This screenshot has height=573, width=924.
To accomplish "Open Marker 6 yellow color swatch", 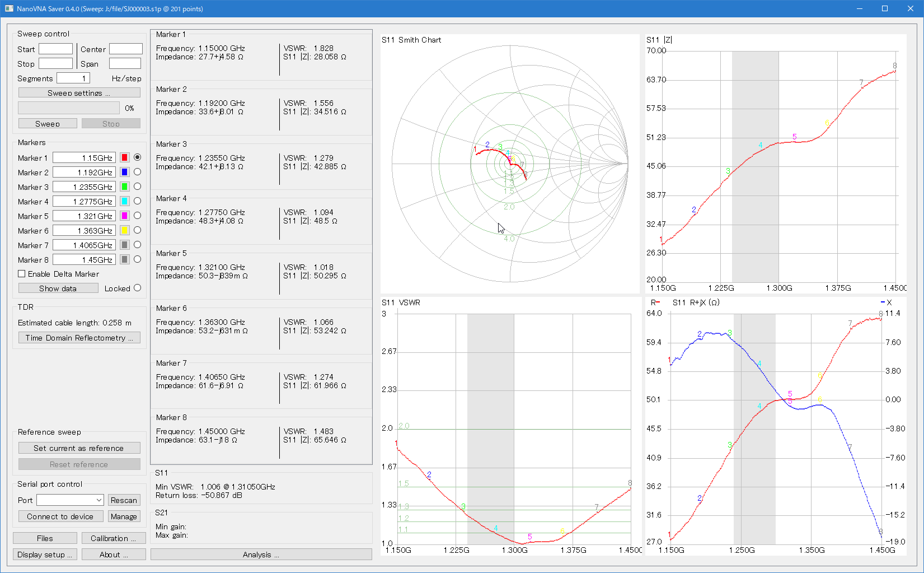I will (x=125, y=230).
